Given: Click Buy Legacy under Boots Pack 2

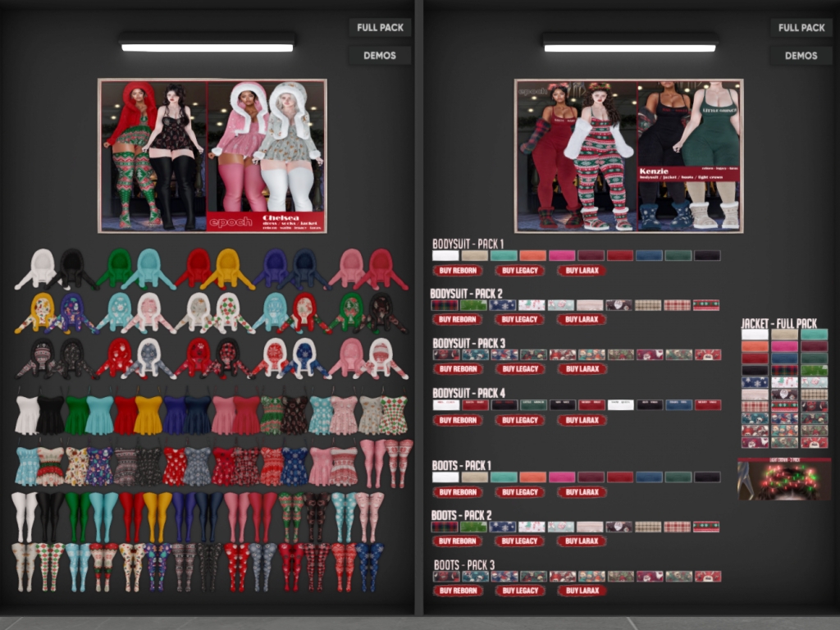Looking at the screenshot, I should [519, 541].
